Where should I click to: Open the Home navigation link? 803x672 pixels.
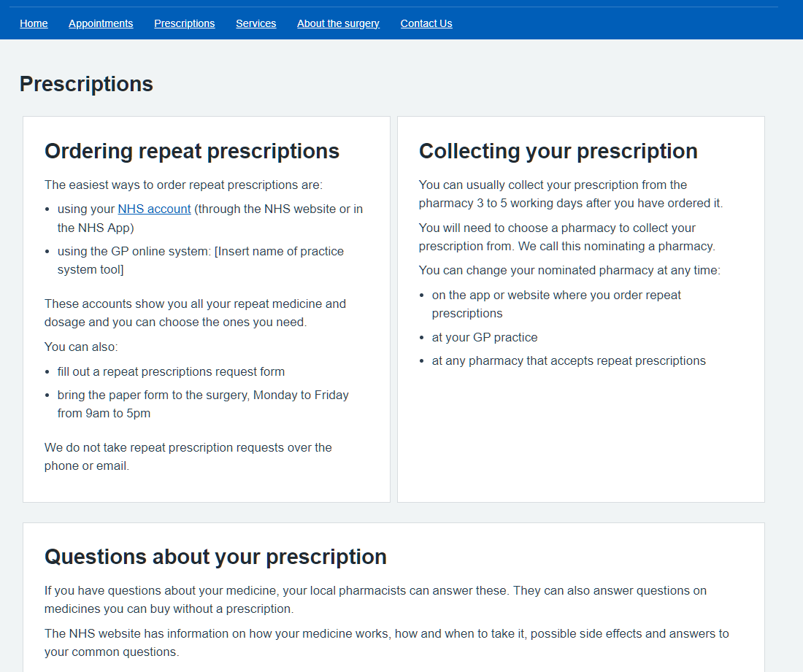tap(34, 23)
